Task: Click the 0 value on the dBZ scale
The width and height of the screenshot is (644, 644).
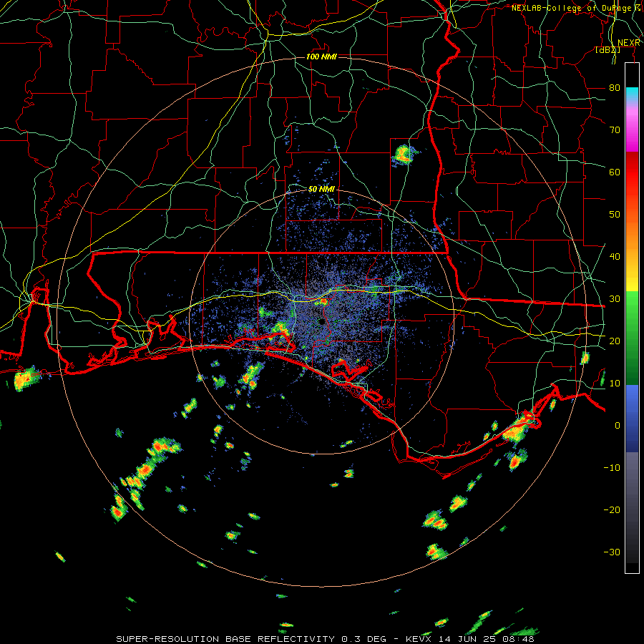Action: pyautogui.click(x=618, y=426)
